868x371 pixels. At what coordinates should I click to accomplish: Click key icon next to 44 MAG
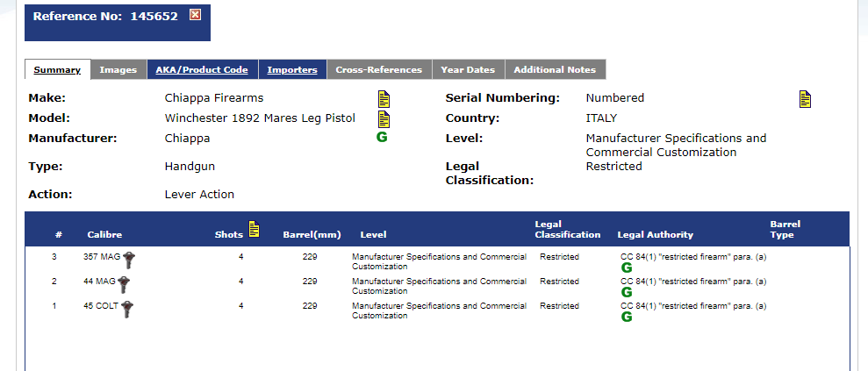[124, 283]
